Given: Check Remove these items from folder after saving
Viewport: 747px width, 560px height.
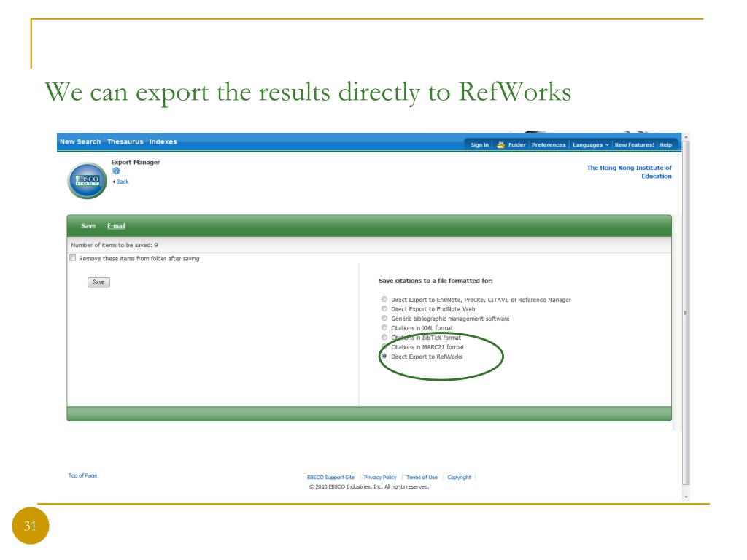Looking at the screenshot, I should click(x=72, y=258).
